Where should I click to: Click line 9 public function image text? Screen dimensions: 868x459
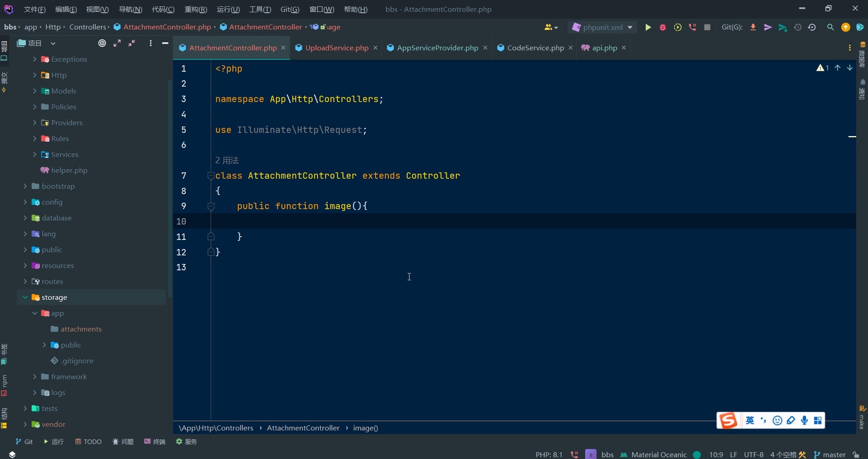[301, 206]
